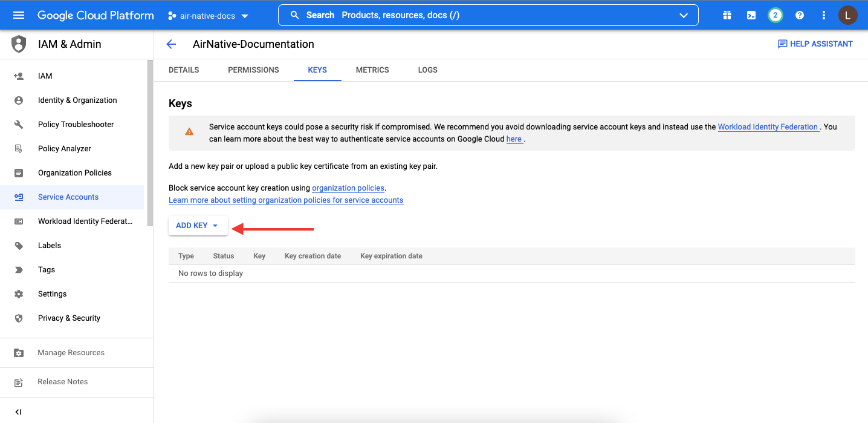Open "Learn more about setting organization policies" link

[x=286, y=200]
